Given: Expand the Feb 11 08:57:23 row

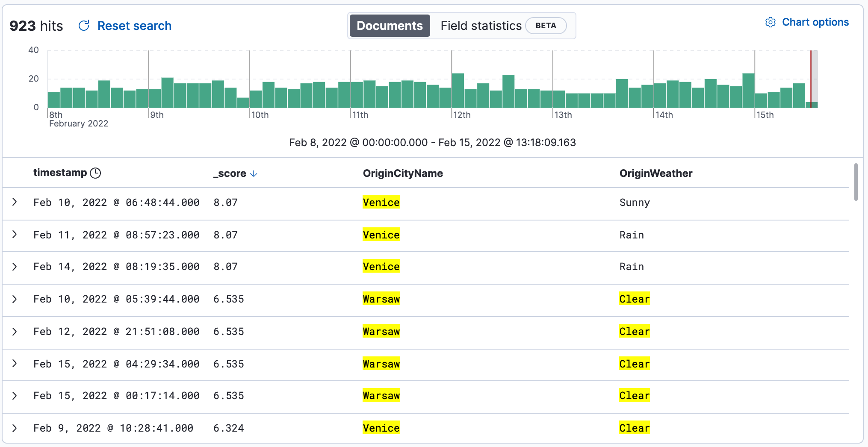Looking at the screenshot, I should click(x=15, y=235).
